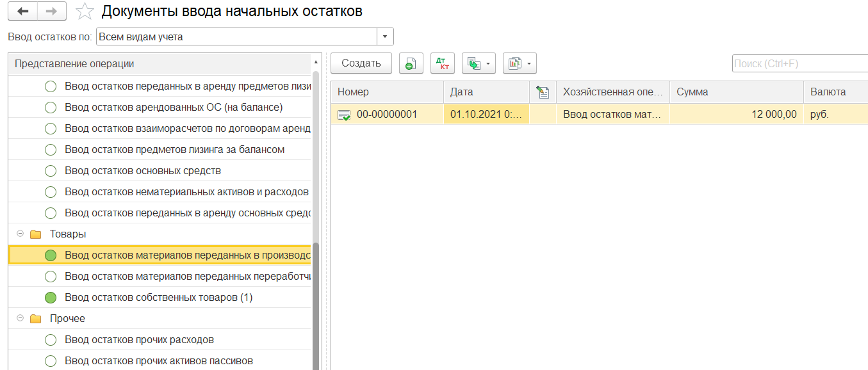Click the posted document icon in first row

coord(344,115)
